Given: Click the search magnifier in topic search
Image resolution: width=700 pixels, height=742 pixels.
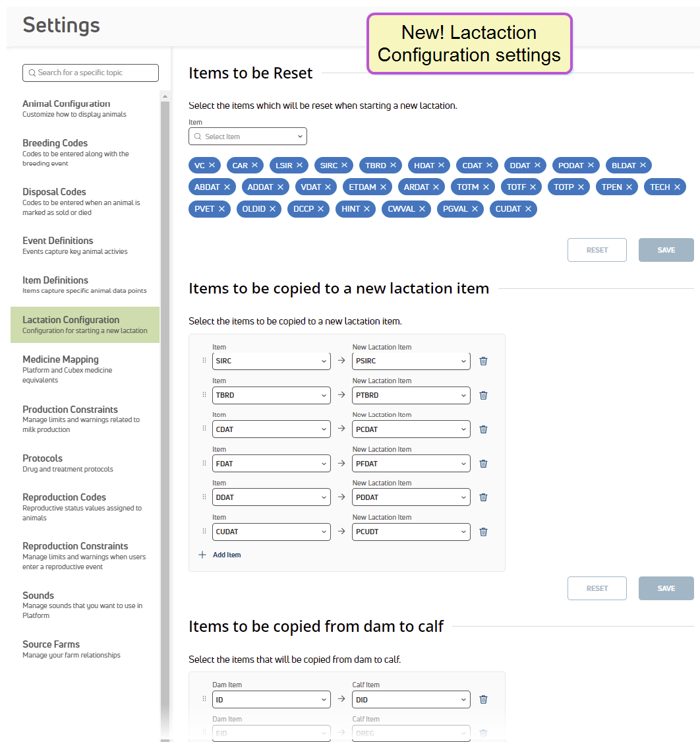Looking at the screenshot, I should pos(32,73).
